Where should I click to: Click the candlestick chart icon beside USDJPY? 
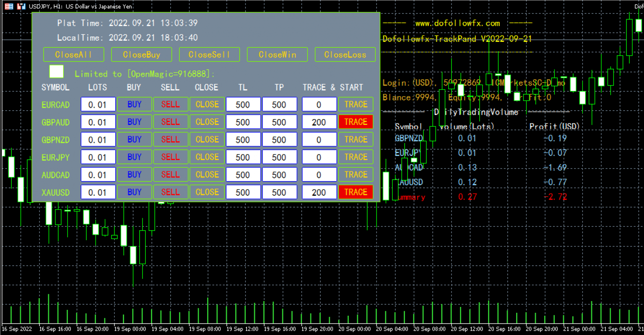tap(21, 6)
